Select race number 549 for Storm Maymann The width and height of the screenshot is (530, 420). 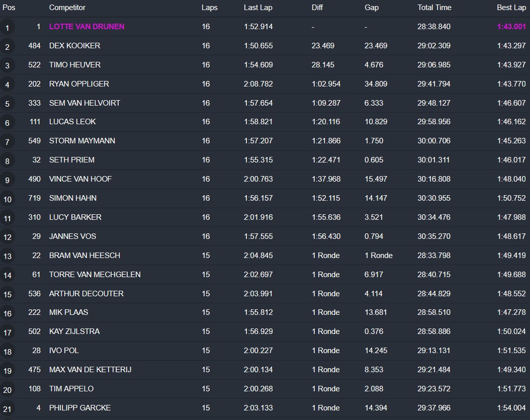(x=34, y=141)
